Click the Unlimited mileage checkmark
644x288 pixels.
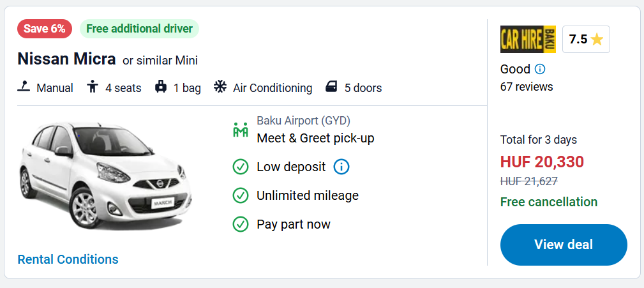tap(241, 195)
